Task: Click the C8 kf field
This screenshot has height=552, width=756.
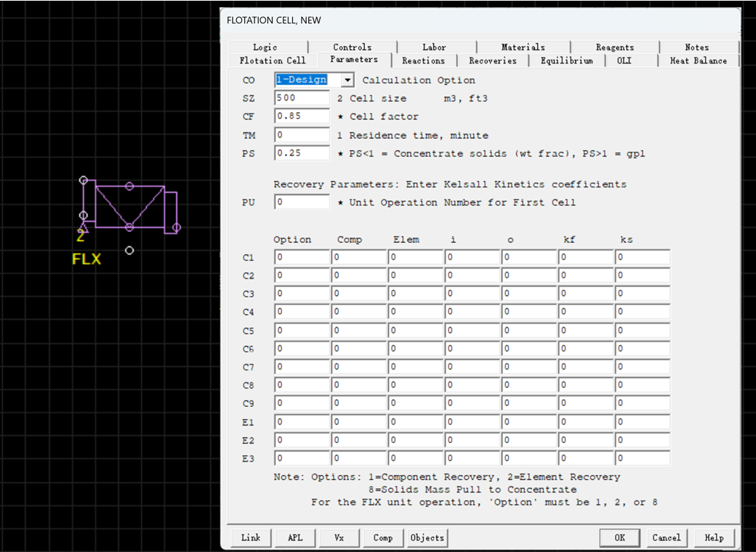Action: click(x=586, y=385)
